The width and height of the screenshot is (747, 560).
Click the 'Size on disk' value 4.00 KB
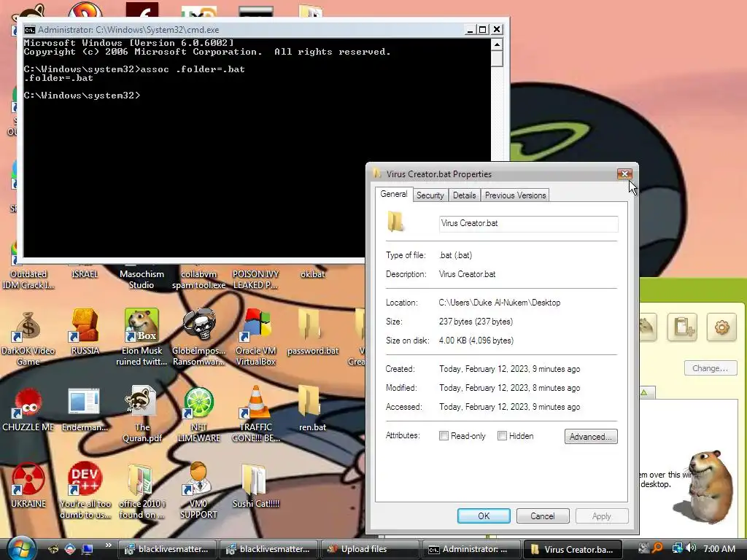pyautogui.click(x=476, y=341)
